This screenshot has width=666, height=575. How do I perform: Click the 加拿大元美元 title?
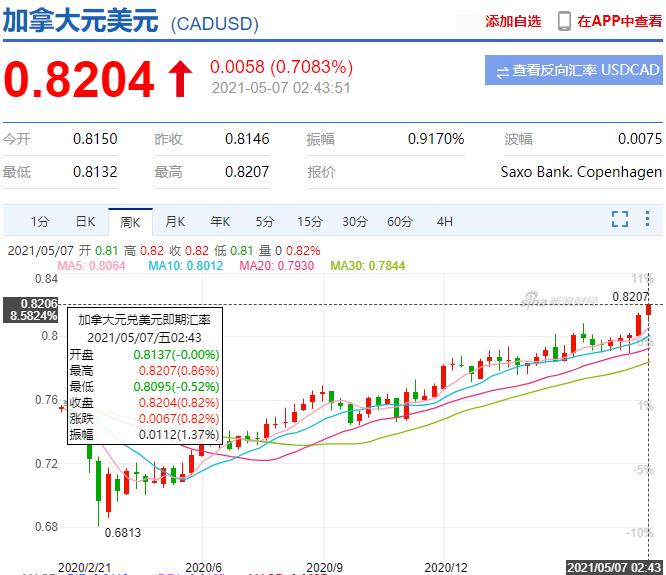tap(81, 20)
